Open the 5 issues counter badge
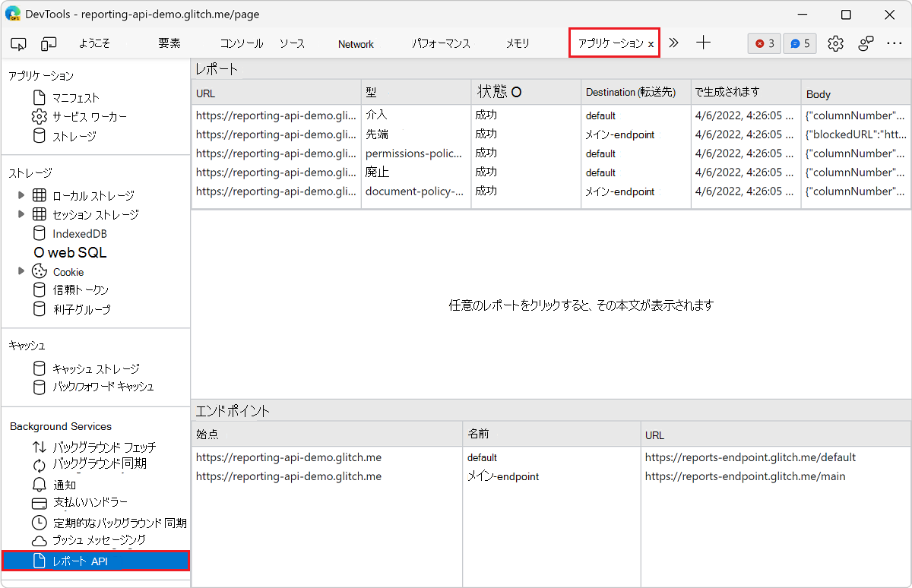 (800, 43)
